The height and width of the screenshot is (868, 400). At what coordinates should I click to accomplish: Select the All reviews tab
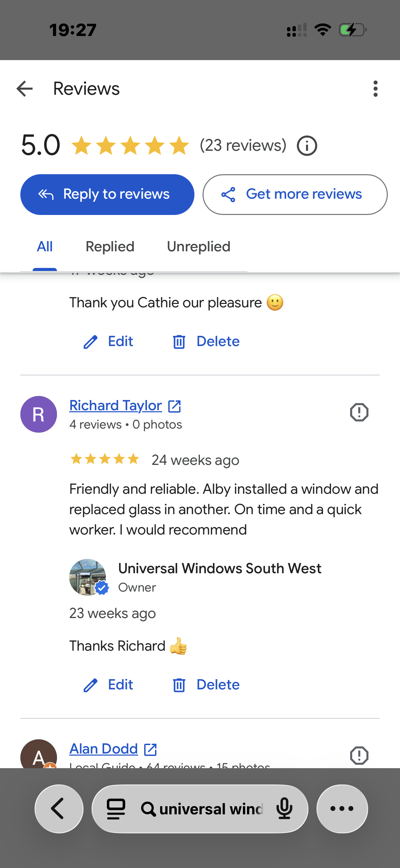(45, 247)
